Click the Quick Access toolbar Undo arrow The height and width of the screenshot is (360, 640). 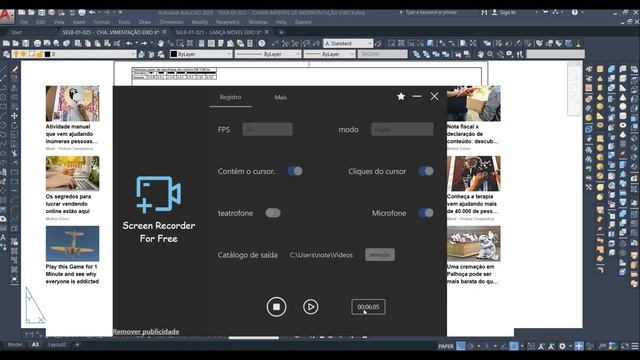point(92,13)
